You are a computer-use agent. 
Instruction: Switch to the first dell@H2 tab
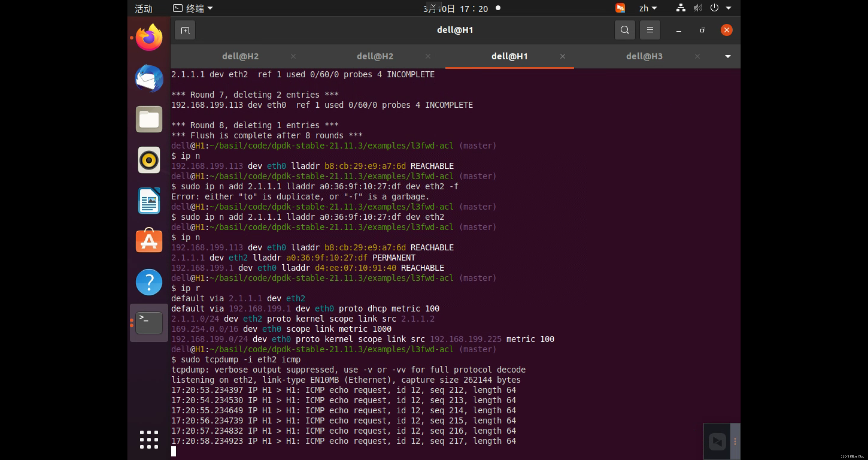[x=240, y=56]
